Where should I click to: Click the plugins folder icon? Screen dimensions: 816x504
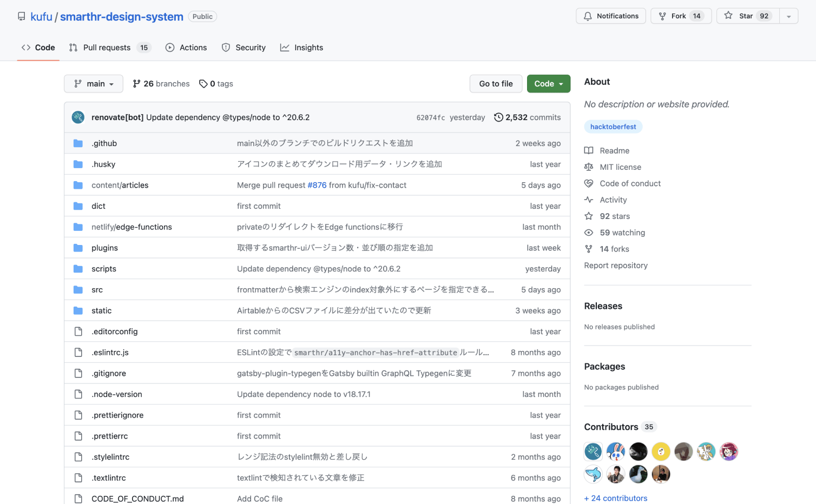78,248
